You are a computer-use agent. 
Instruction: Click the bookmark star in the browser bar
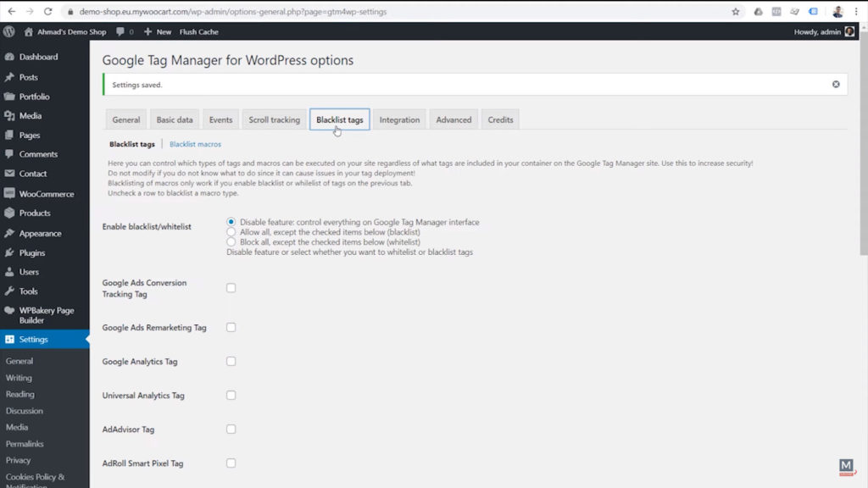735,12
